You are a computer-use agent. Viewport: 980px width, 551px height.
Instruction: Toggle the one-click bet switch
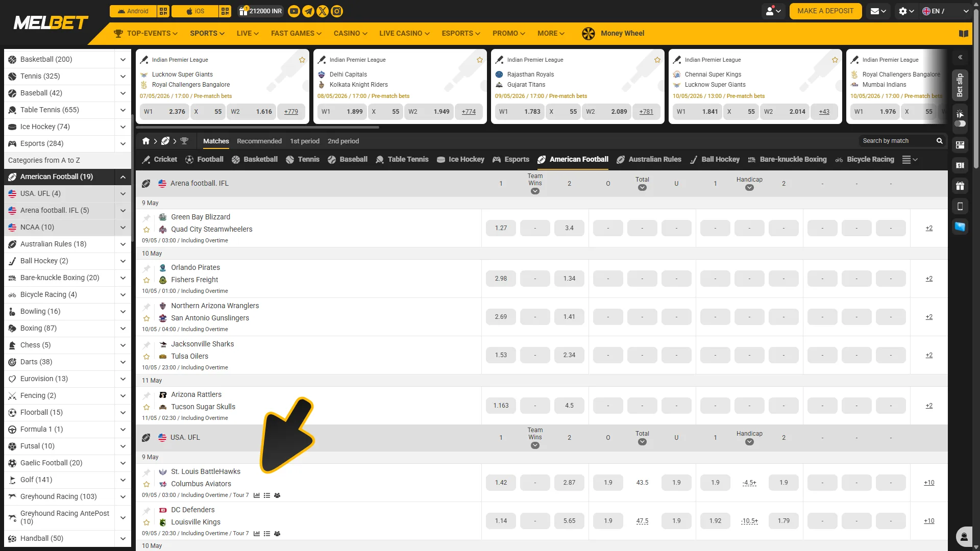coord(960,123)
